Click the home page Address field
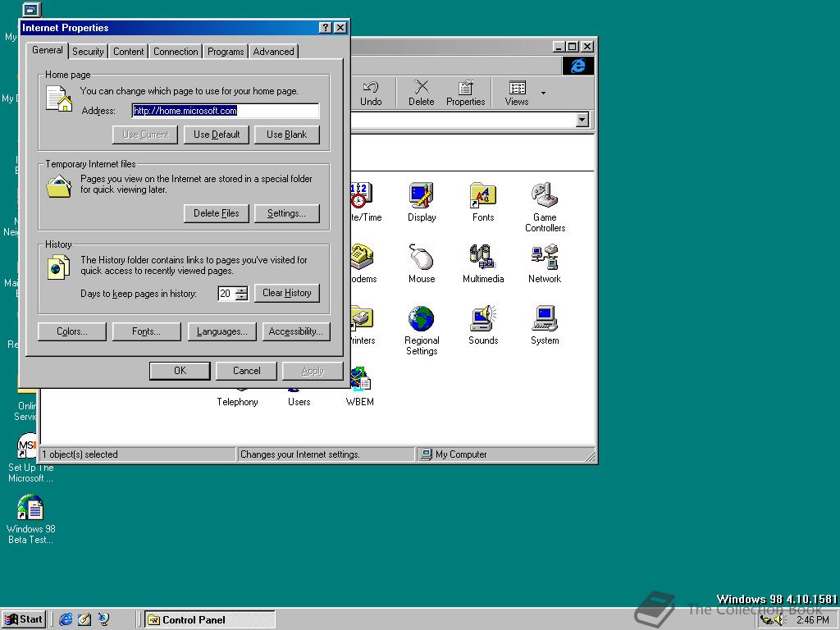The height and width of the screenshot is (630, 840). 225,111
